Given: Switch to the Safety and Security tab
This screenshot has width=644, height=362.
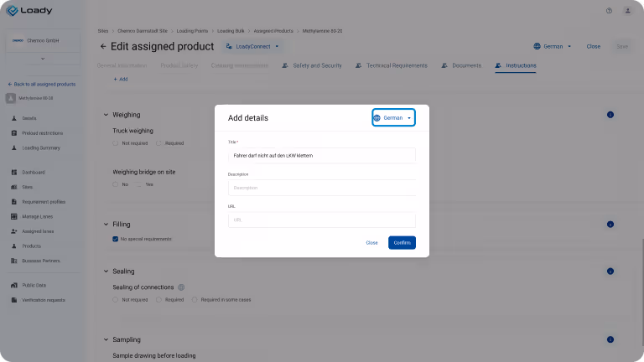Looking at the screenshot, I should 312,65.
